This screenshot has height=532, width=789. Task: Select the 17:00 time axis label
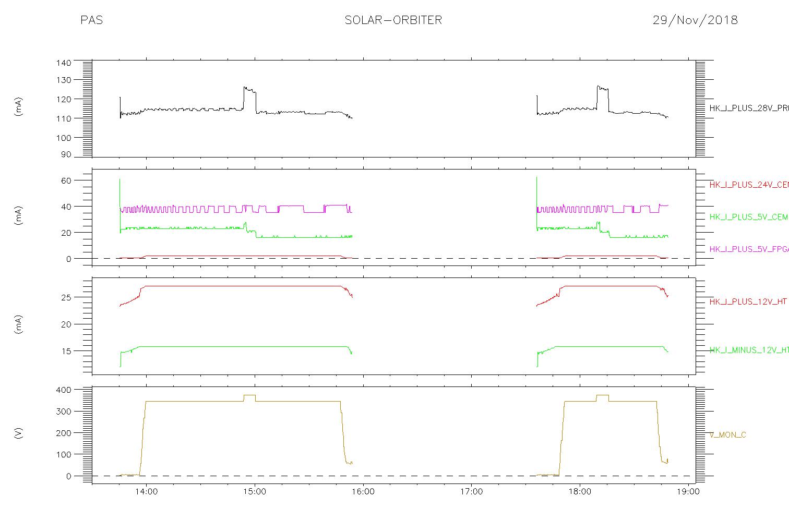tap(471, 492)
